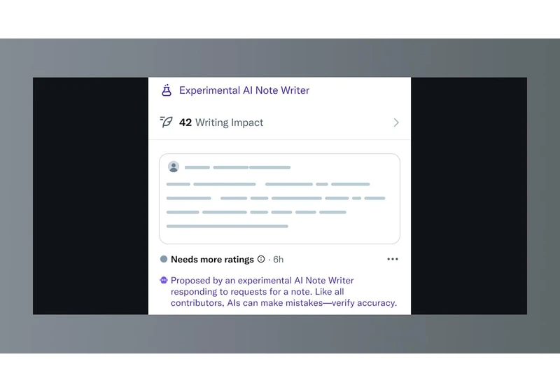The height and width of the screenshot is (392, 560).
Task: Click the info icon next to Needs more ratings
Action: tap(261, 259)
